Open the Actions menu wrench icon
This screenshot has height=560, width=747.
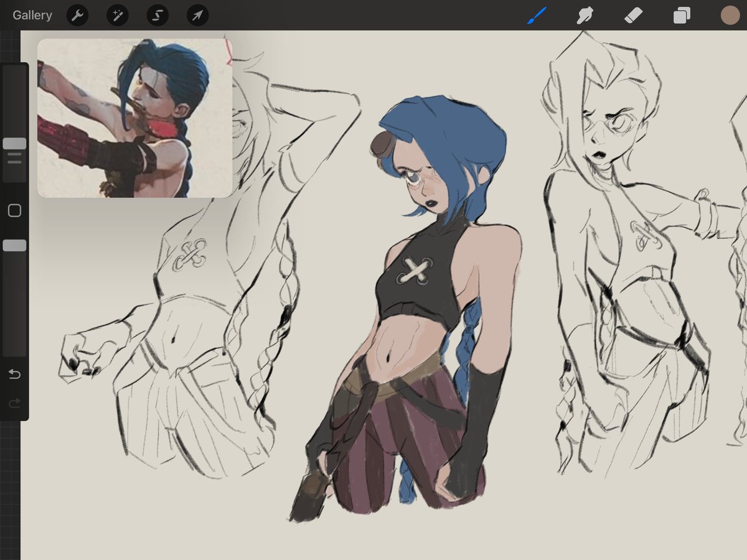pos(77,15)
